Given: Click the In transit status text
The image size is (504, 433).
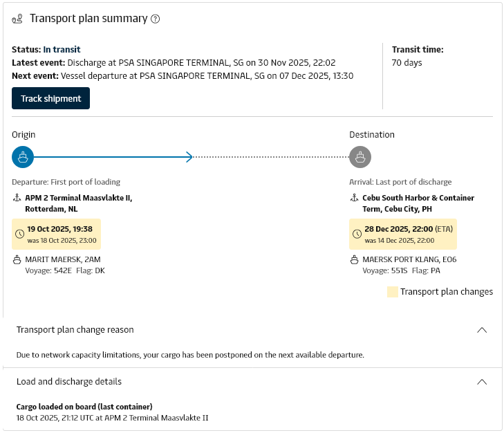Looking at the screenshot, I should click(x=62, y=49).
